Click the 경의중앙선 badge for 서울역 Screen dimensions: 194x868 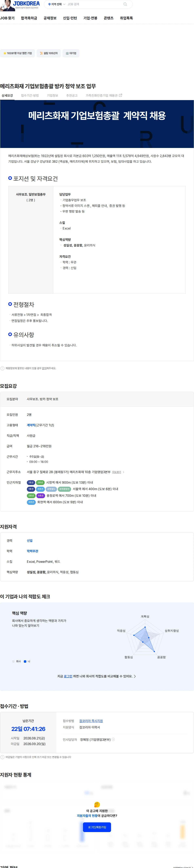[x=64, y=489]
